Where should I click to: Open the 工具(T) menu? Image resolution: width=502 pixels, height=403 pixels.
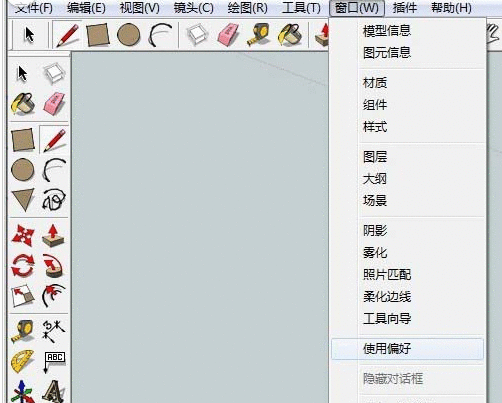tap(301, 8)
